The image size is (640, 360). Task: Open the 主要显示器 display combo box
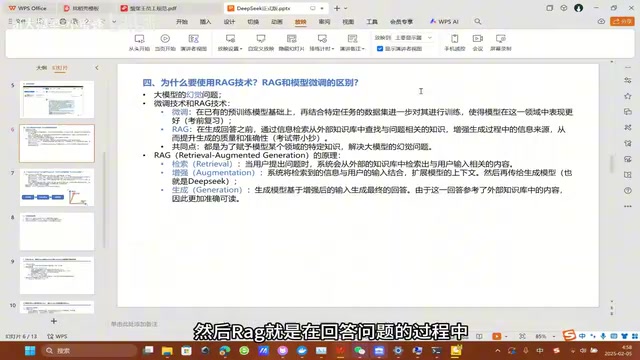pos(412,38)
